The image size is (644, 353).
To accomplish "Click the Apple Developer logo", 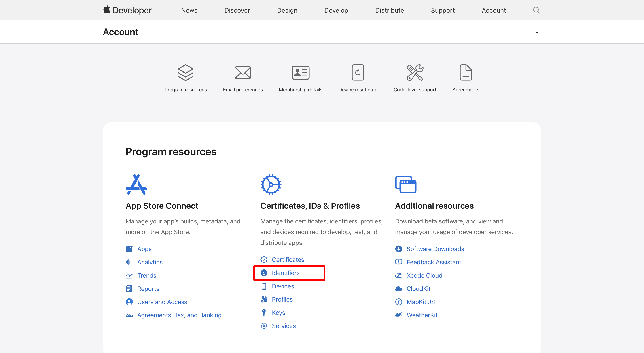I will 127,10.
